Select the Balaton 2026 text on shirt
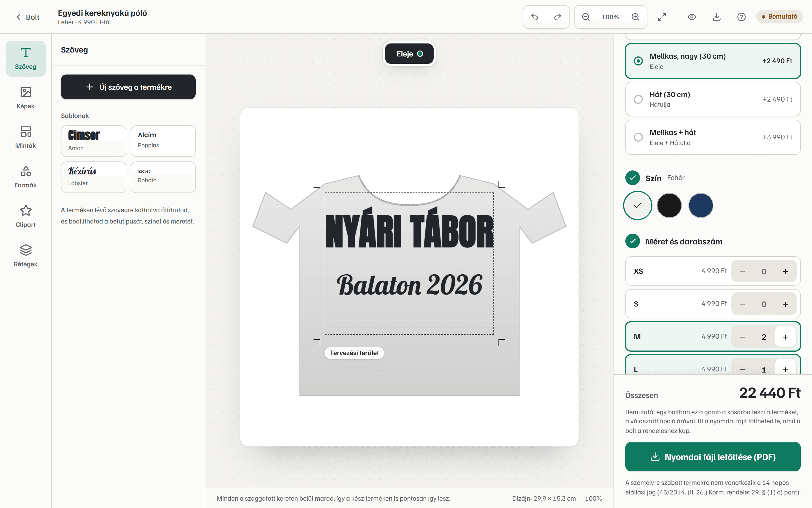 coord(409,285)
